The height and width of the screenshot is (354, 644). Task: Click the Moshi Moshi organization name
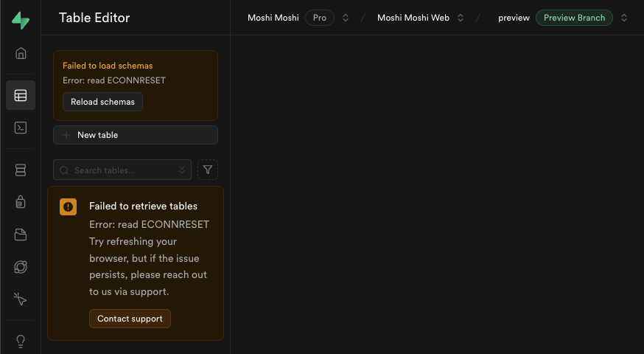click(x=273, y=18)
